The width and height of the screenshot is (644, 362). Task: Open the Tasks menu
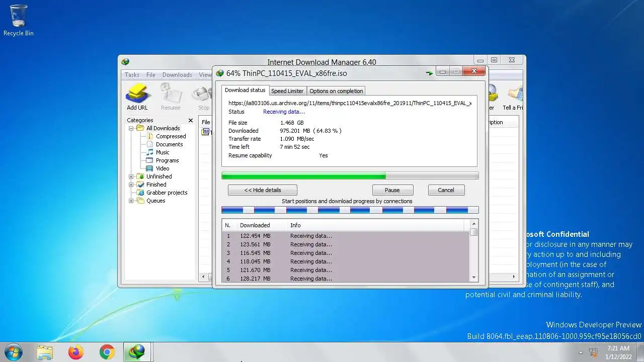click(x=132, y=75)
